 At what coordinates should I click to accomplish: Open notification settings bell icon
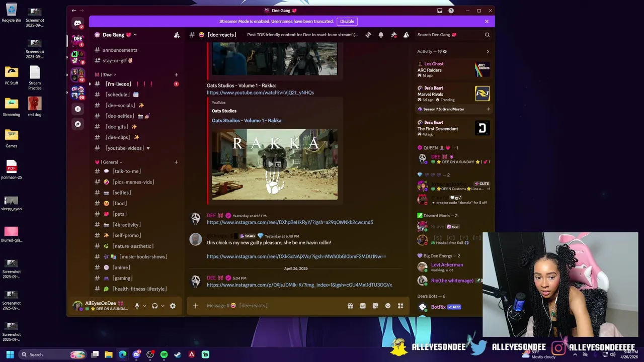pyautogui.click(x=381, y=35)
